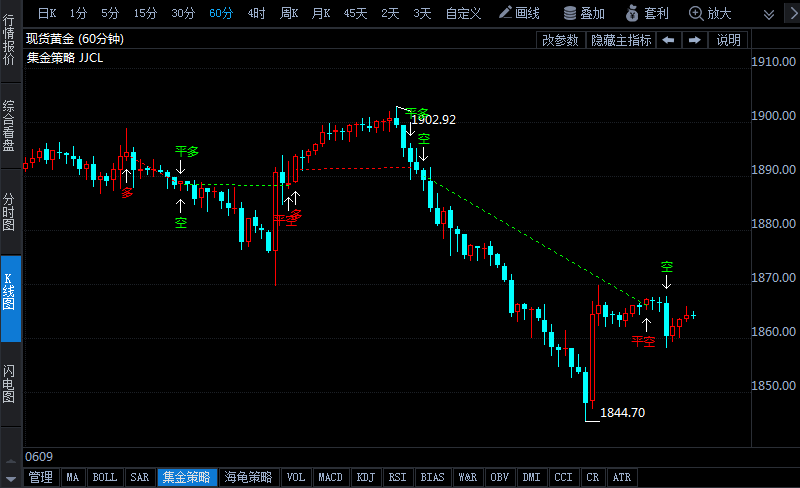Switch to 月K period
800x488 pixels.
tap(321, 13)
